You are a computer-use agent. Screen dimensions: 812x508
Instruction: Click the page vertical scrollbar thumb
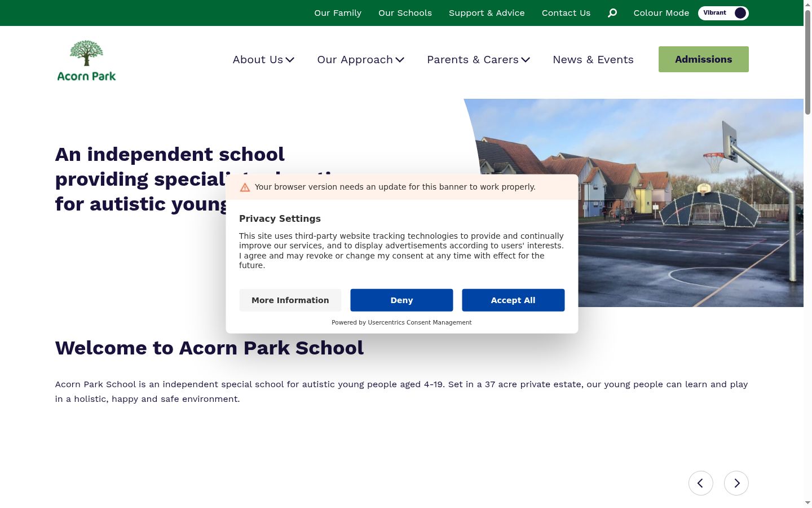[x=807, y=62]
